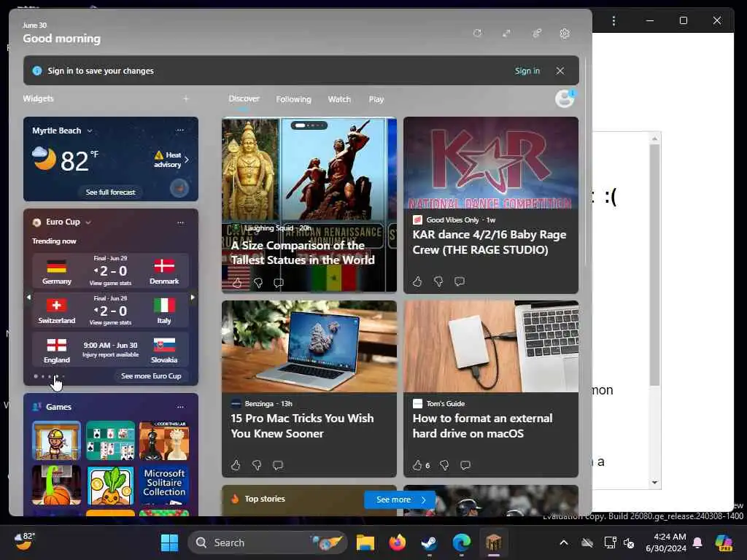The image size is (747, 560).
Task: Open the Euro Cup widget more options menu
Action: [180, 222]
